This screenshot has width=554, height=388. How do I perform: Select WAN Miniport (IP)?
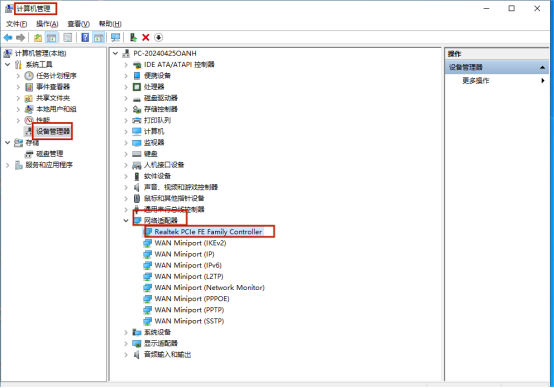pos(184,254)
